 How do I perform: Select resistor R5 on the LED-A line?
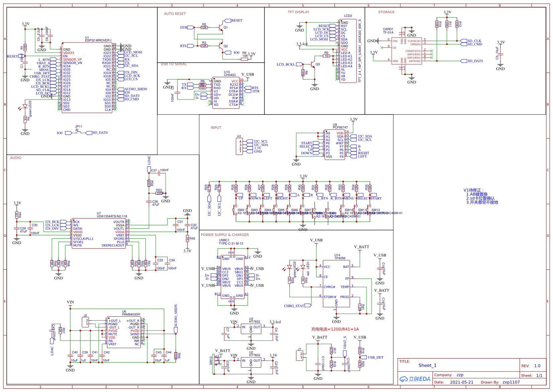coord(326,56)
